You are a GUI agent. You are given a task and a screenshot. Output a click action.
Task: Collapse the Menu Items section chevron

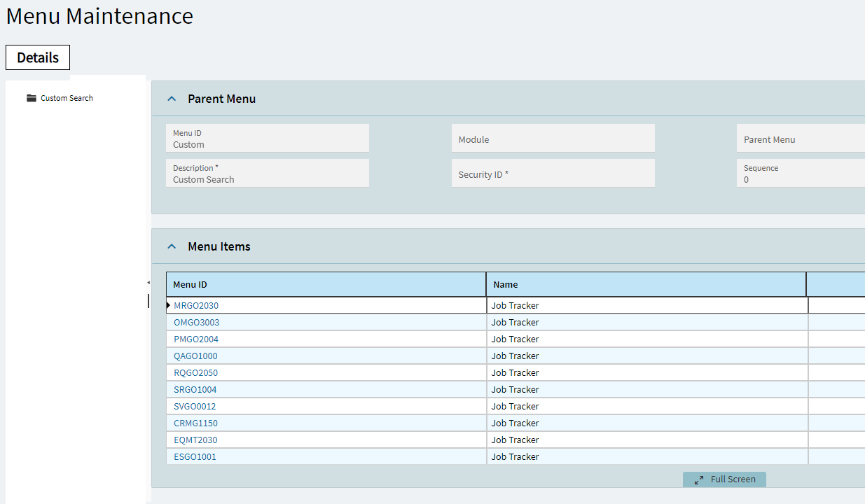tap(172, 246)
